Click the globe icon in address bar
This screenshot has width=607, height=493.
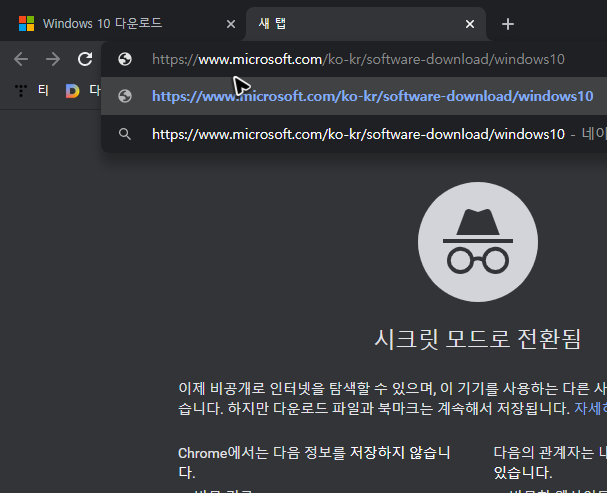click(x=125, y=59)
